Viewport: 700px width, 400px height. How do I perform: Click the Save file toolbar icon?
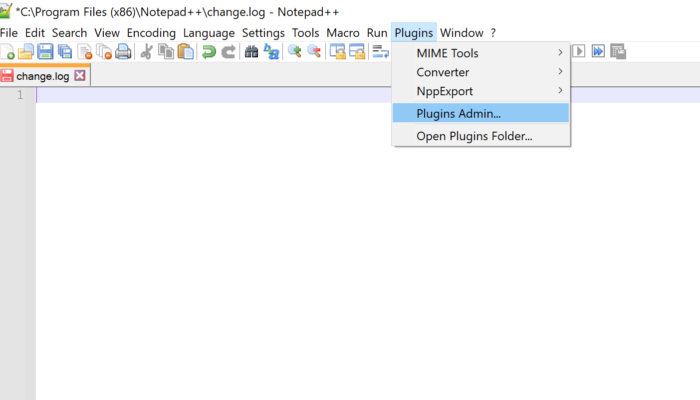pos(45,52)
